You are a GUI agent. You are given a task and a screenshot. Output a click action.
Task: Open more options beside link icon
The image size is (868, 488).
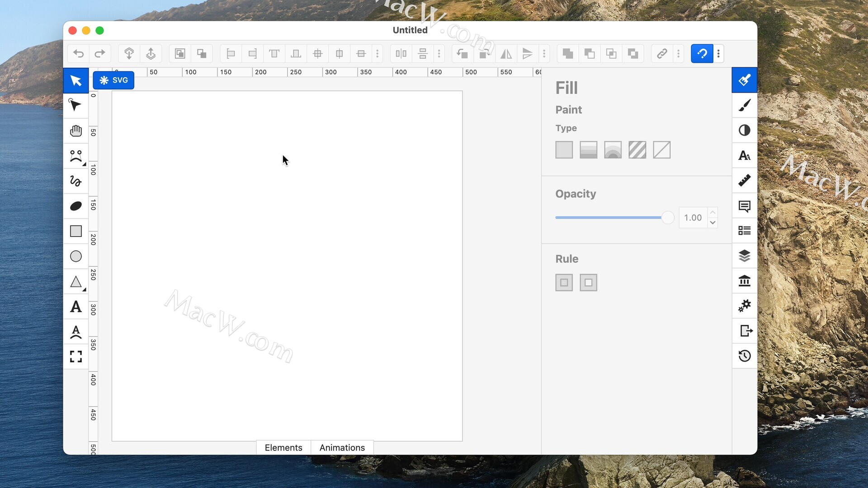[x=678, y=54]
